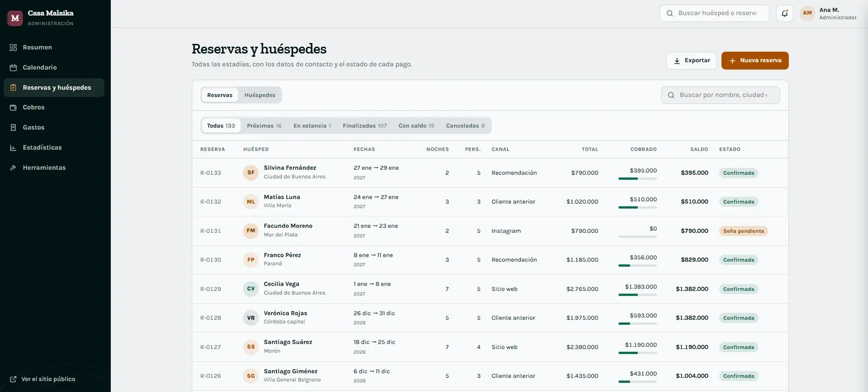The width and height of the screenshot is (868, 392).
Task: Show Canceladas reservations
Action: click(x=465, y=126)
